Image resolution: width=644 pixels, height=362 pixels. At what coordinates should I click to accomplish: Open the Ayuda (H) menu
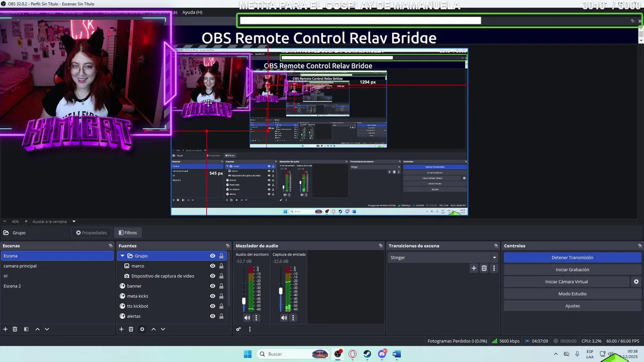(192, 12)
